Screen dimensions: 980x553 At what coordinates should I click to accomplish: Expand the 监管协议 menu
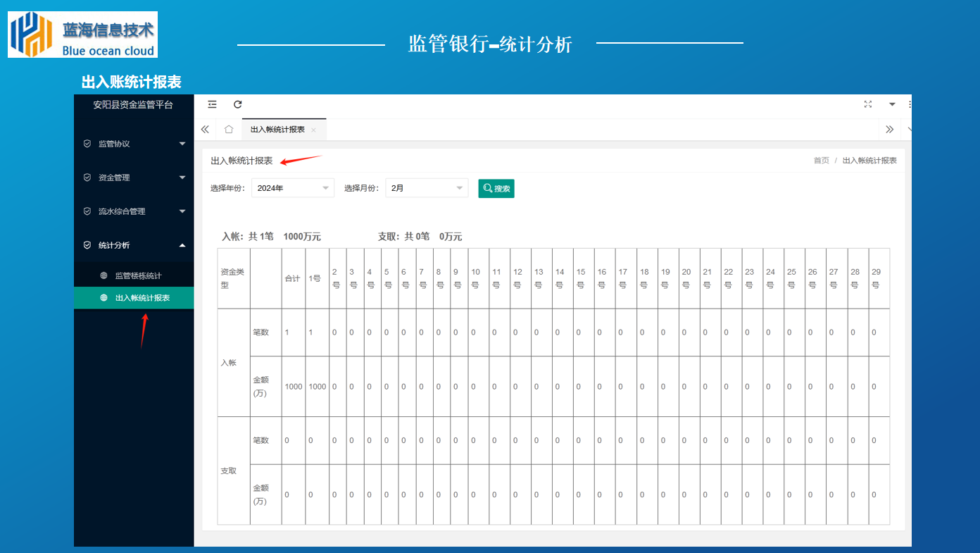[x=134, y=144]
